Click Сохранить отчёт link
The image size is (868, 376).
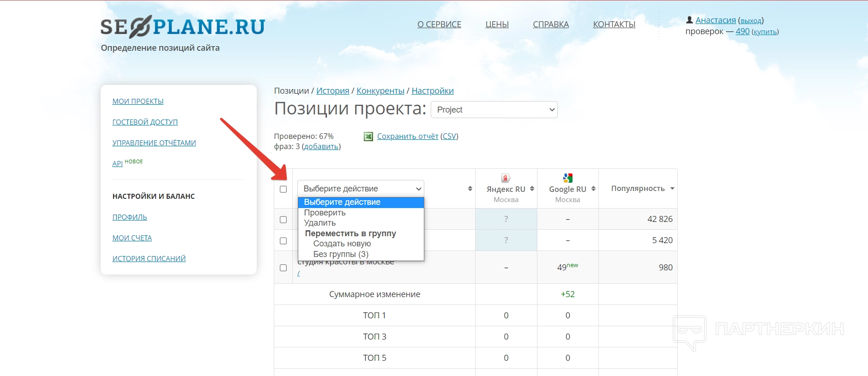click(x=408, y=136)
